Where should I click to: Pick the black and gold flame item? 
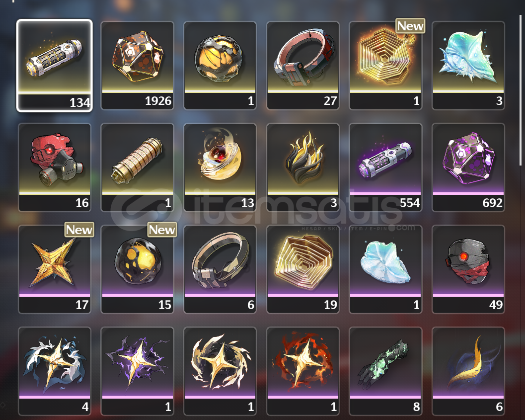click(x=302, y=168)
